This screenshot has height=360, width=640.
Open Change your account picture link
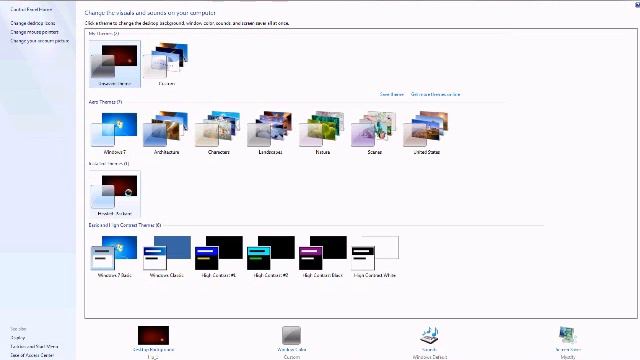[x=40, y=41]
